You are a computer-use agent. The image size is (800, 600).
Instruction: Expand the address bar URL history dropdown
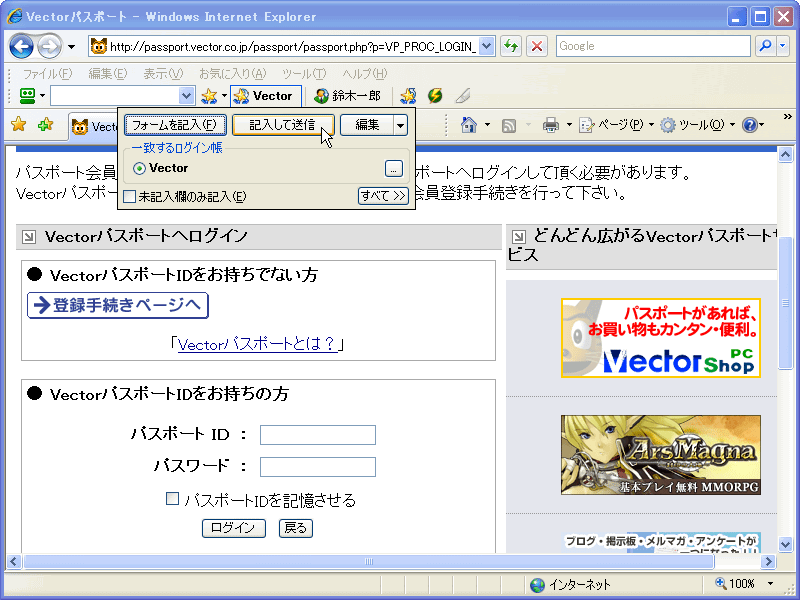tap(487, 47)
